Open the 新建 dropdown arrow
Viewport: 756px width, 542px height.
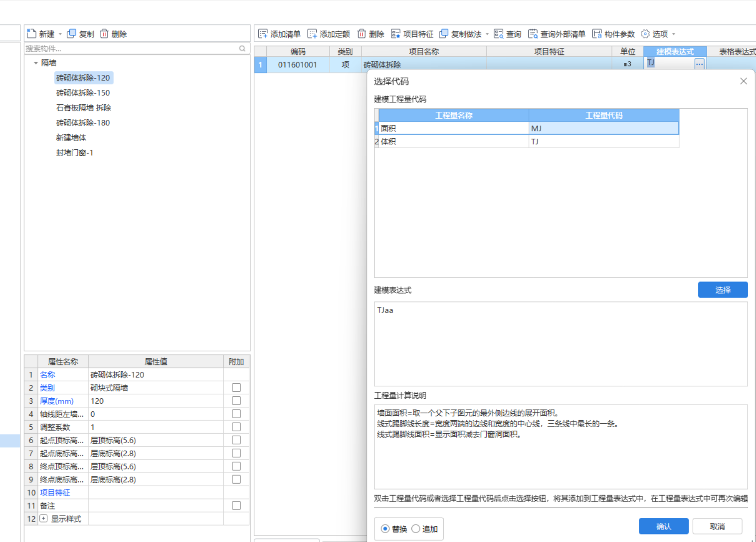60,34
